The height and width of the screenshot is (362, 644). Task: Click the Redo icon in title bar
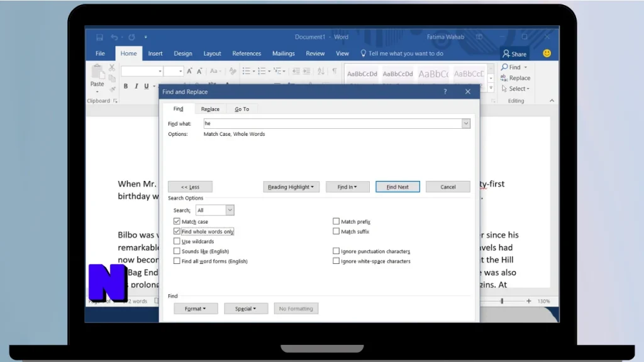point(131,37)
